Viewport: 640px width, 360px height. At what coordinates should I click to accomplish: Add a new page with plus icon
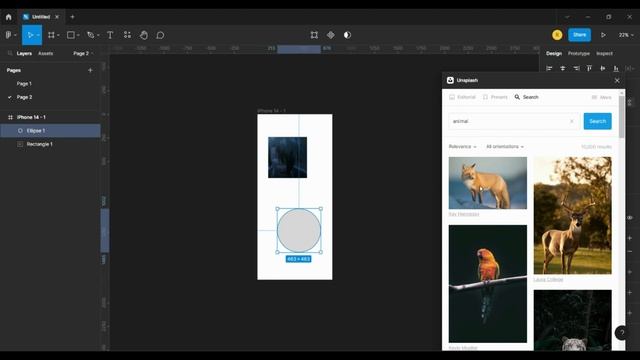pos(90,70)
